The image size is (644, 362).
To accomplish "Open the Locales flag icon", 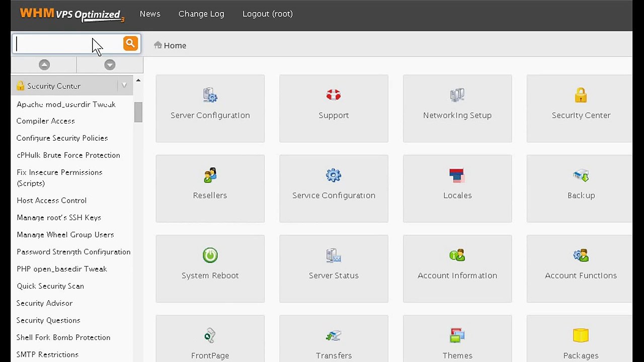I will 457,175.
